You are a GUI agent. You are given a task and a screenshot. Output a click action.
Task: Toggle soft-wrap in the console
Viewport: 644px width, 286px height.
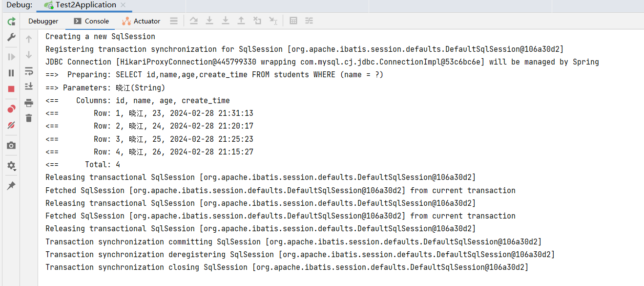(x=29, y=71)
